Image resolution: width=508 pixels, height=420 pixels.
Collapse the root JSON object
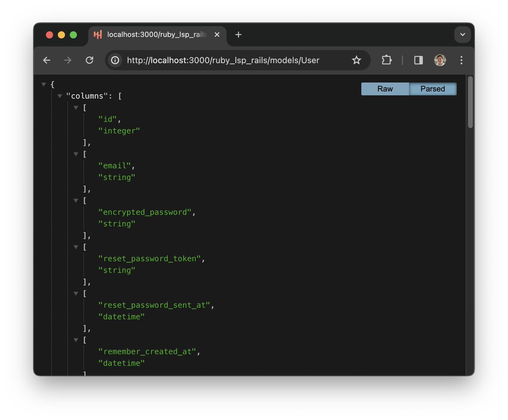coord(44,85)
